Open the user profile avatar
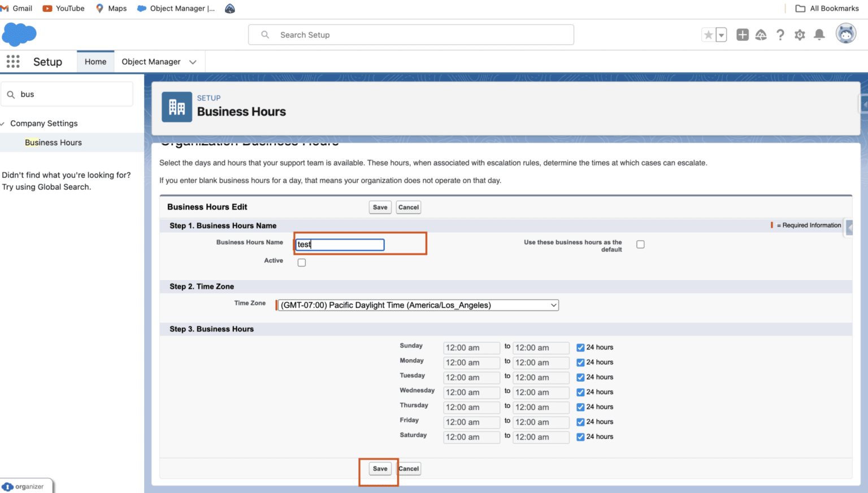Image resolution: width=868 pixels, height=493 pixels. 845,34
